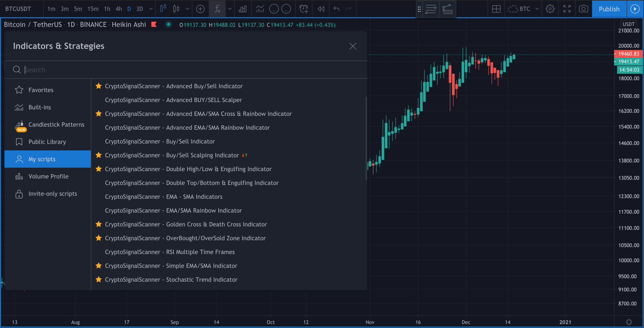Create an alert with the alarm clock icon
The height and width of the screenshot is (328, 644).
pos(304,9)
